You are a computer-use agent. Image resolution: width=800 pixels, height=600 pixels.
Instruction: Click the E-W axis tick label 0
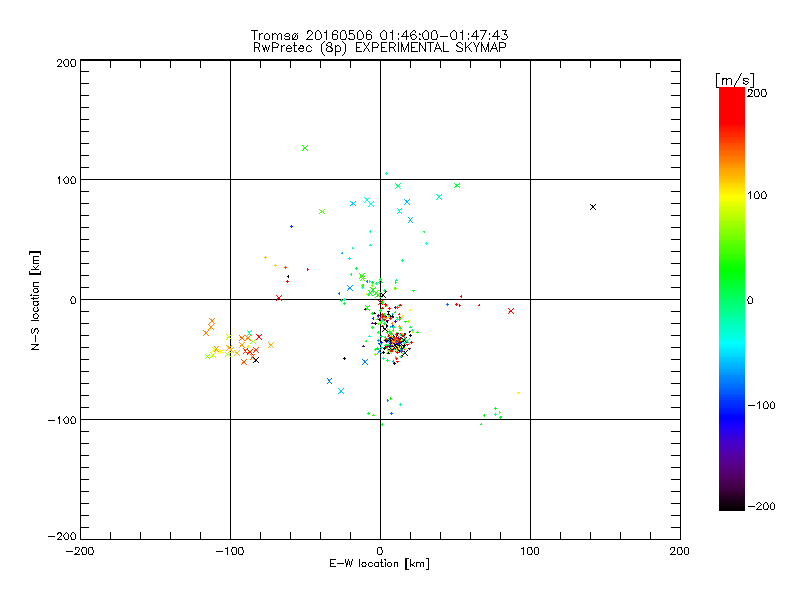[380, 551]
